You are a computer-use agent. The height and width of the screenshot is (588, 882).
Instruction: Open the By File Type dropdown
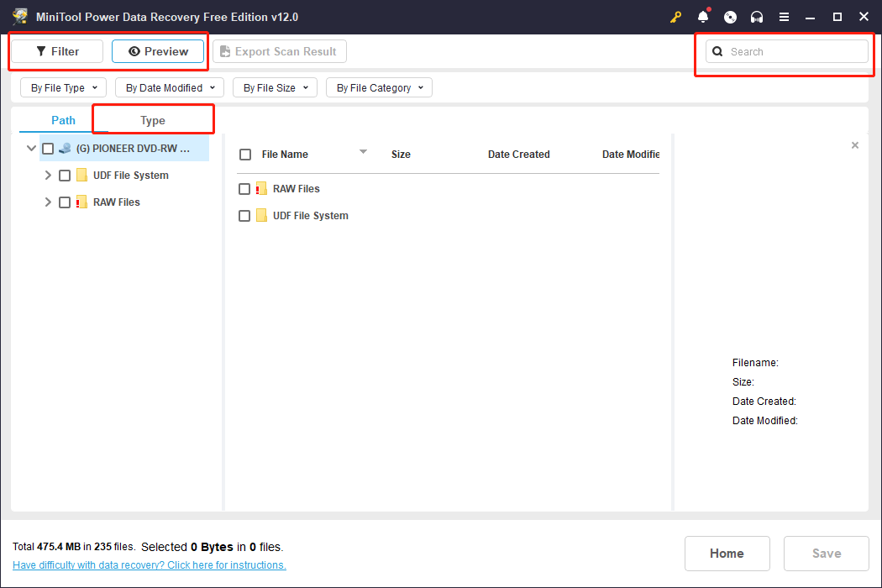tap(64, 87)
